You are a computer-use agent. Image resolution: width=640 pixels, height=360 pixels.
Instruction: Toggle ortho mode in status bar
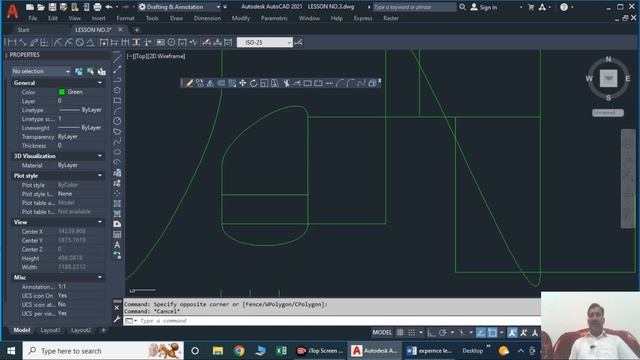[x=431, y=333]
